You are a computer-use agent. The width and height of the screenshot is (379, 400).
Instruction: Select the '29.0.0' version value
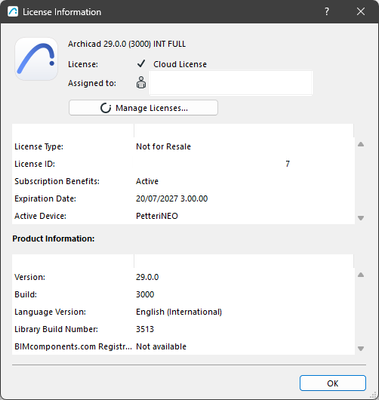point(147,277)
